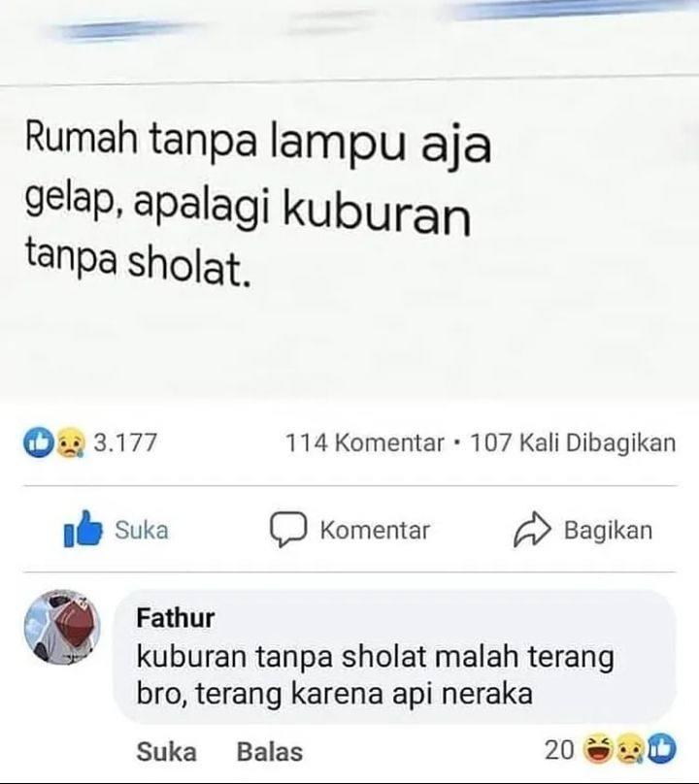The image size is (699, 784).
Task: Open the post's like reaction icon
Action: (x=38, y=442)
